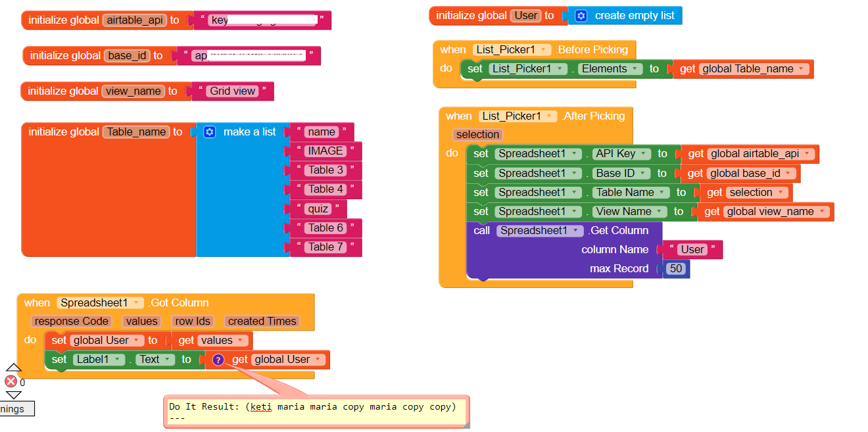Click the up arrow above error icon
Viewport: 868px width, 432px height.
click(14, 368)
